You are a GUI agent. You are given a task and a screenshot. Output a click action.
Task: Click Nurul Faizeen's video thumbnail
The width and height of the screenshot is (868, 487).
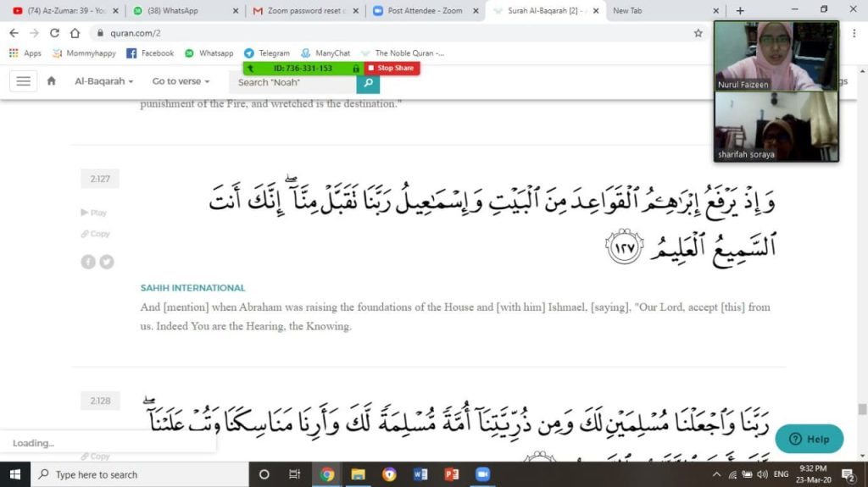pyautogui.click(x=776, y=55)
